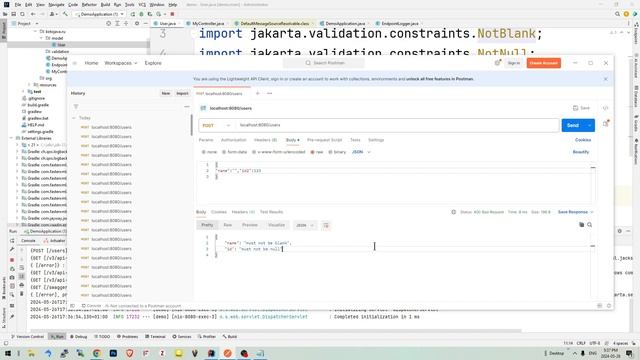Go to Postman Home
The width and height of the screenshot is (640, 360).
[x=91, y=63]
